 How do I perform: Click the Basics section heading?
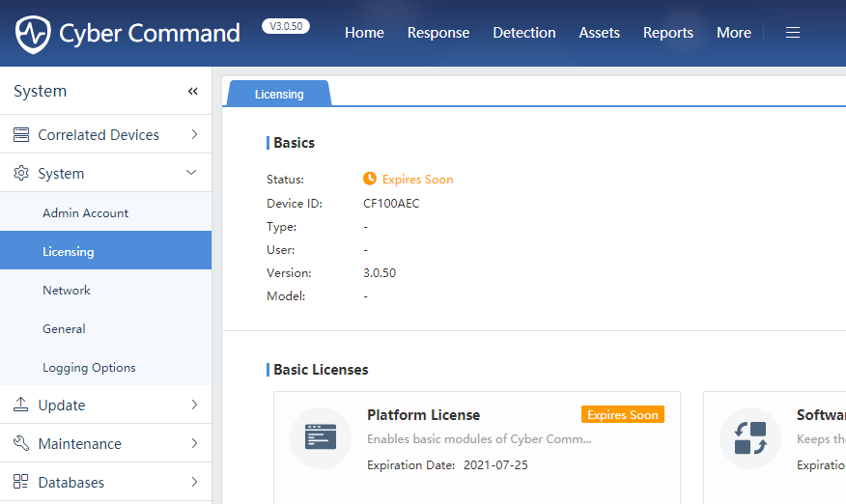tap(294, 143)
